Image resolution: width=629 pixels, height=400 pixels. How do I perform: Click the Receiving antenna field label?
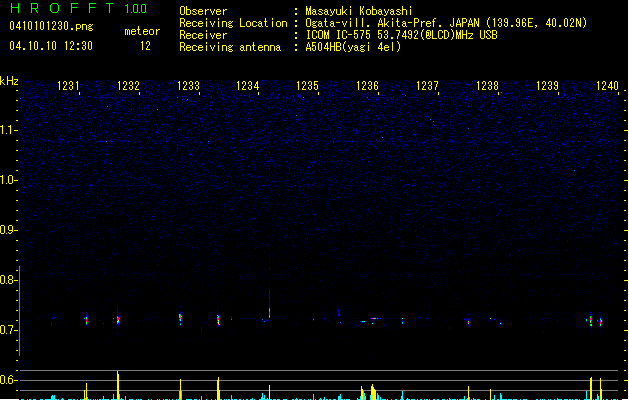[x=230, y=47]
